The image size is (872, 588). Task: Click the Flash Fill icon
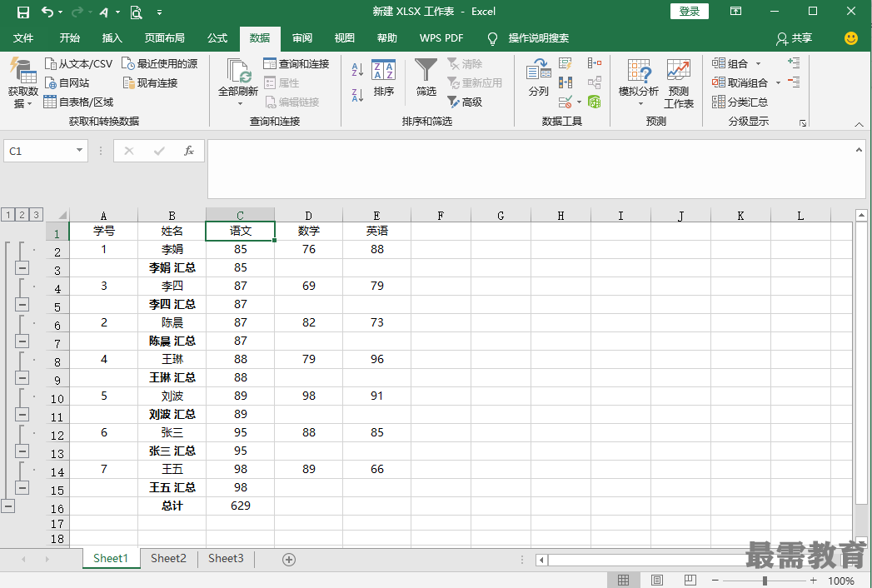[x=566, y=63]
